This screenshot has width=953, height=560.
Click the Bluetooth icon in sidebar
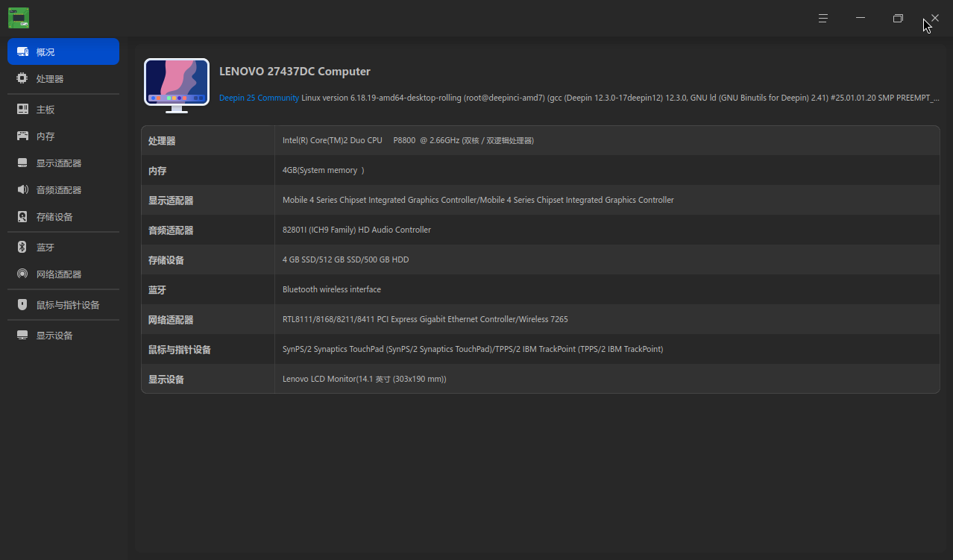point(22,248)
